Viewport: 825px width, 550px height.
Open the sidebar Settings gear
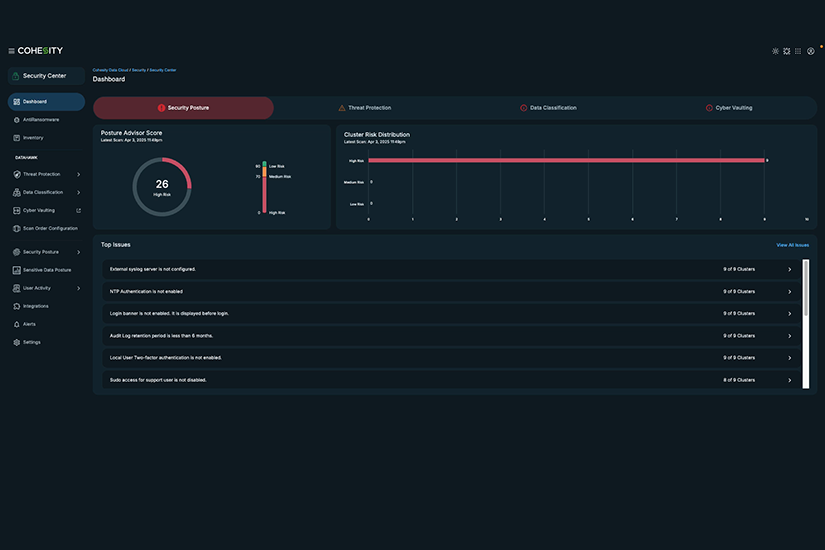[17, 342]
